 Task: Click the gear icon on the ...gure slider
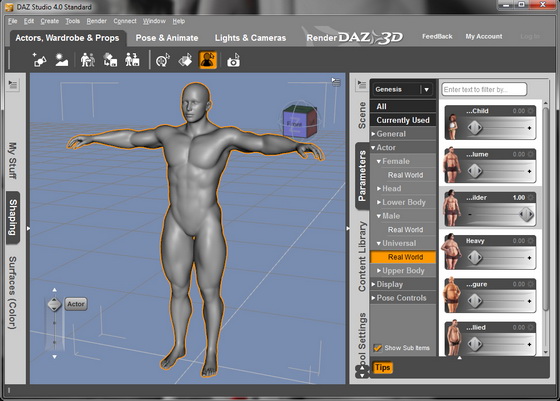click(531, 285)
